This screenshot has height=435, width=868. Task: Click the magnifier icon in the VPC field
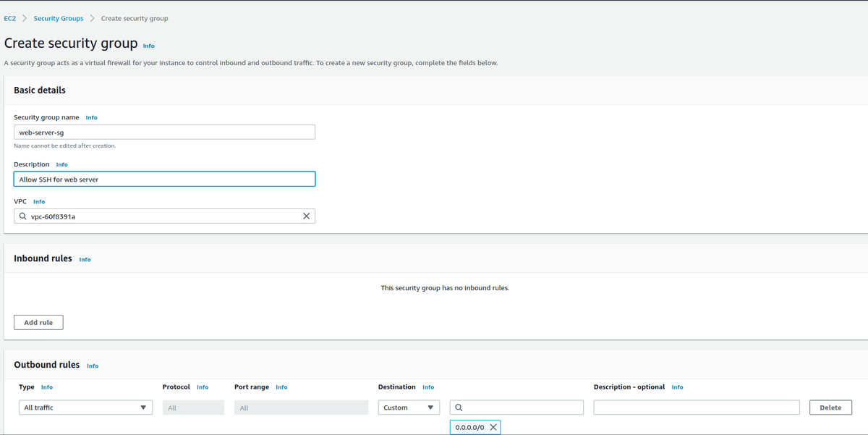[23, 216]
